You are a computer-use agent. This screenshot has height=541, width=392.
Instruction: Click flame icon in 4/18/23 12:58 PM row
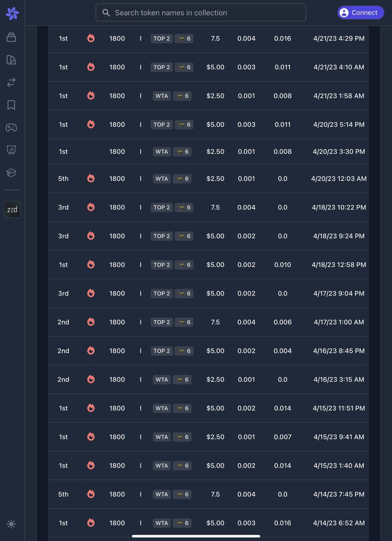pyautogui.click(x=91, y=265)
